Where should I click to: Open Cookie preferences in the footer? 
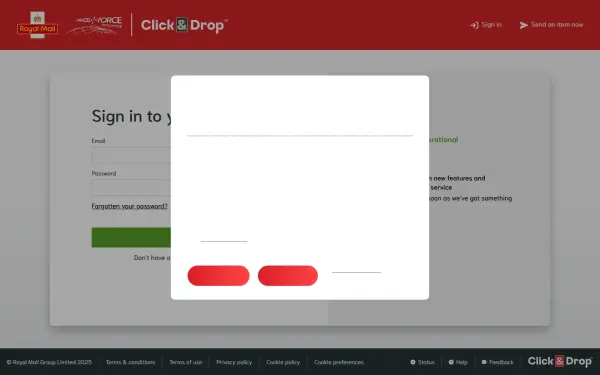(339, 362)
